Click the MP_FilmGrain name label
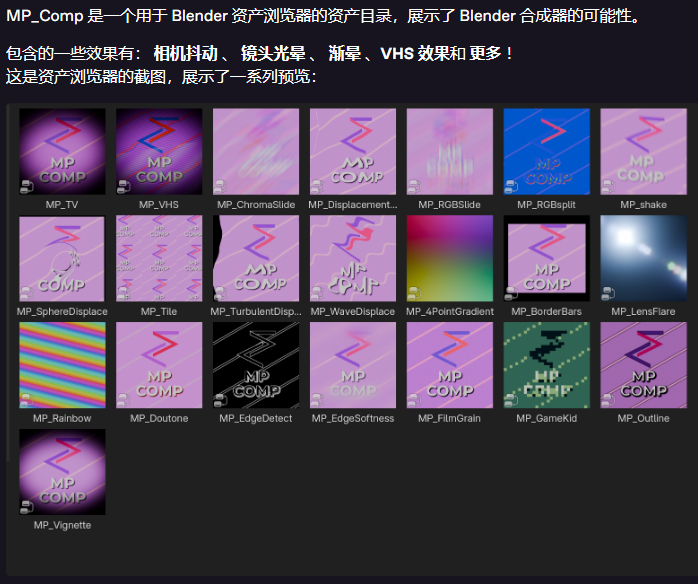The width and height of the screenshot is (698, 584). [450, 418]
